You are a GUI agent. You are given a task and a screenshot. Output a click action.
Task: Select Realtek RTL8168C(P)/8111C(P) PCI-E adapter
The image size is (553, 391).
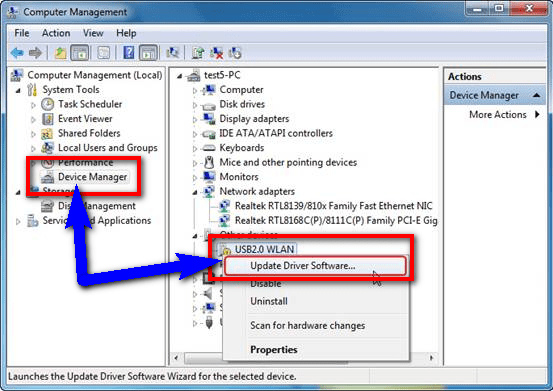pos(336,220)
